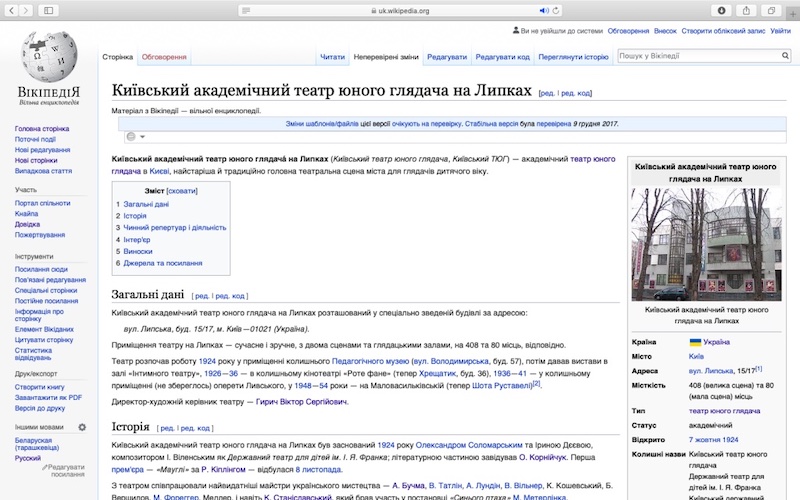The image size is (800, 500).
Task: Jump to 'Чинний репертуар і діяльність'
Action: [174, 228]
